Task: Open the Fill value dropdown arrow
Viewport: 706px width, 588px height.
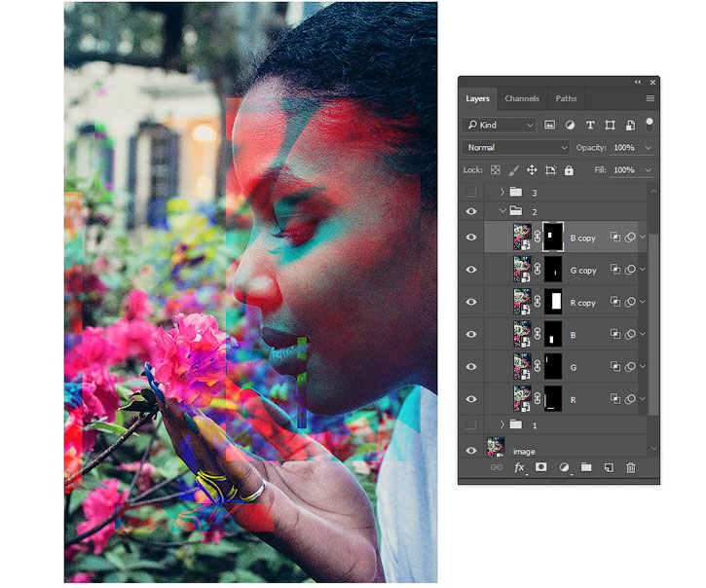Action: (648, 169)
